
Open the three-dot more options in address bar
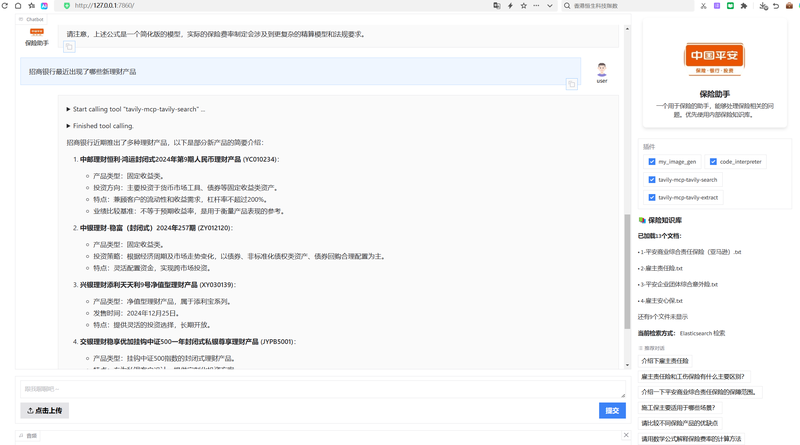(536, 6)
